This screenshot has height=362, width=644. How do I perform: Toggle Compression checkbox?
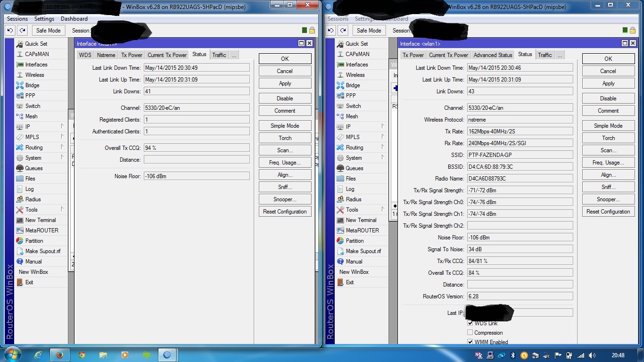coord(470,333)
